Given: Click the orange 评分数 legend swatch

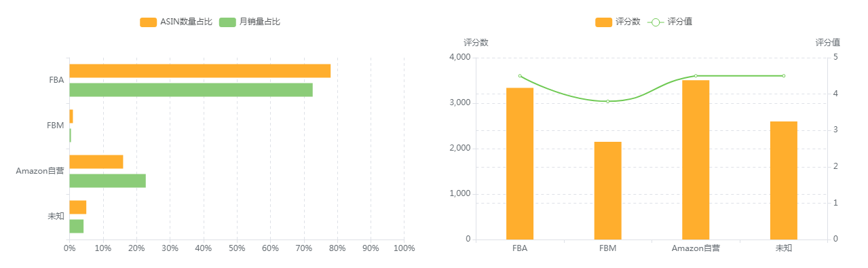Looking at the screenshot, I should pos(603,22).
